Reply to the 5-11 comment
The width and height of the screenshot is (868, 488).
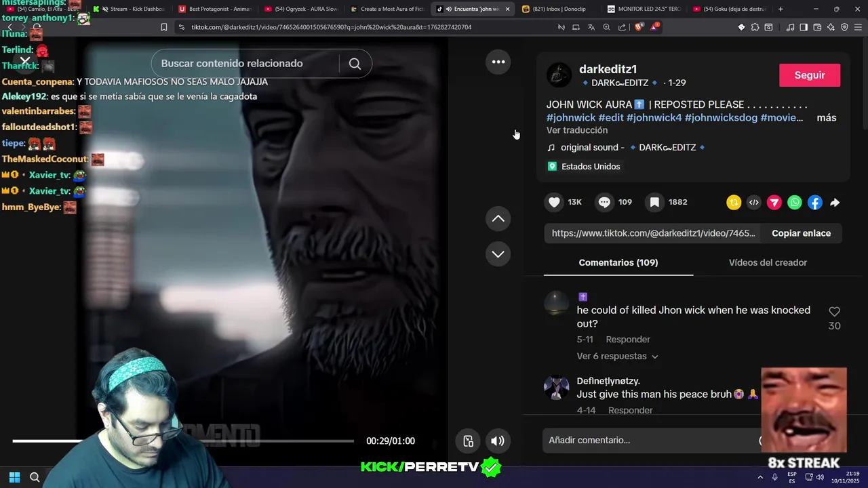pyautogui.click(x=628, y=340)
